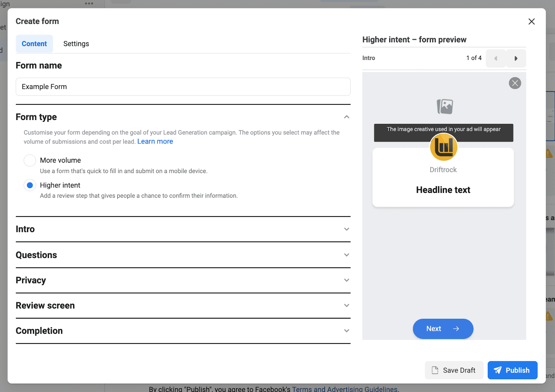Expand the Questions section

[347, 255]
